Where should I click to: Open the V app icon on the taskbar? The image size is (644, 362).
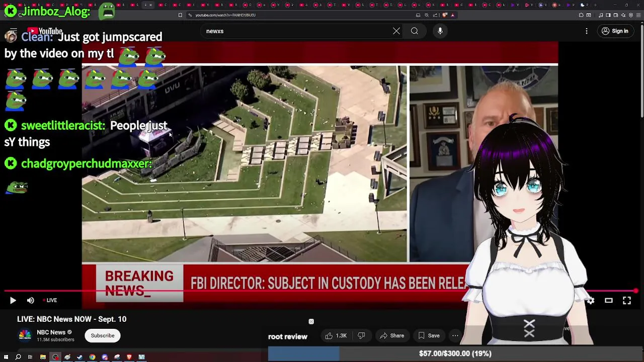click(141, 357)
